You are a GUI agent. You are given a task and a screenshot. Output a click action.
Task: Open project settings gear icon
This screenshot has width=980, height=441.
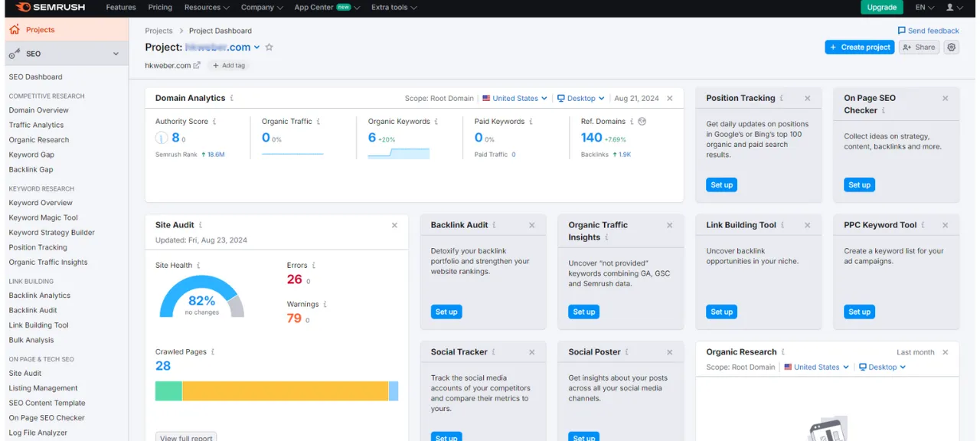pyautogui.click(x=952, y=47)
